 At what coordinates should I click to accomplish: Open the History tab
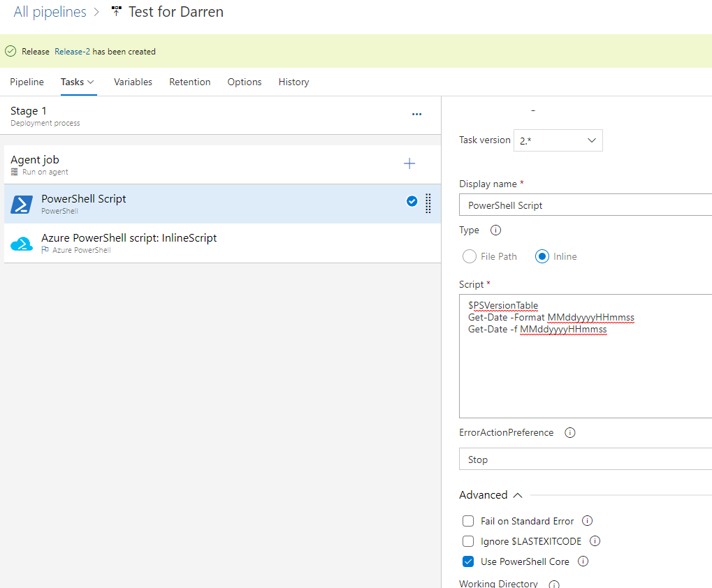point(293,82)
